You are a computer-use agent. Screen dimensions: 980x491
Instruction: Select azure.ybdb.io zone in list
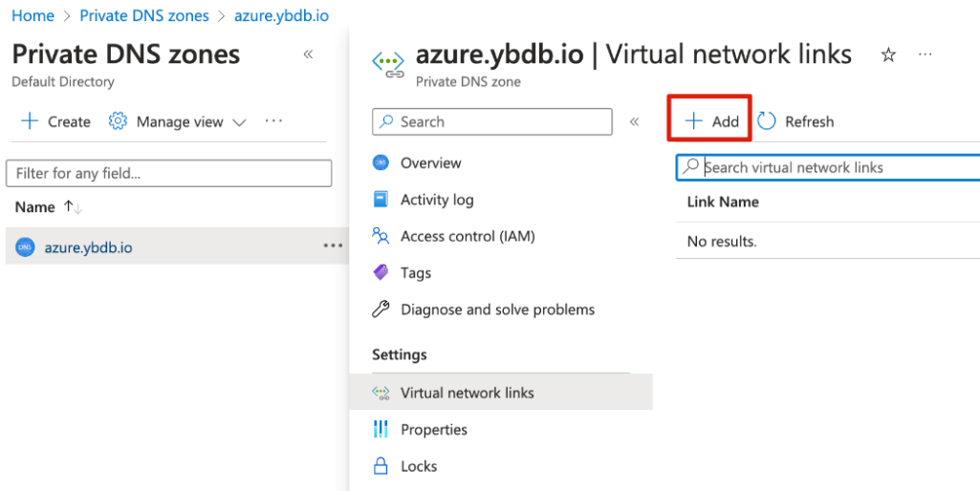(x=88, y=247)
